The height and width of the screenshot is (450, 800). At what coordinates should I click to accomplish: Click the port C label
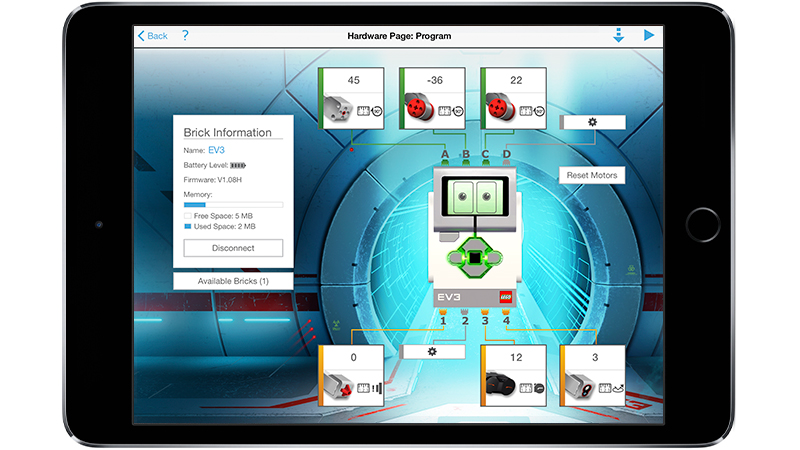point(485,154)
